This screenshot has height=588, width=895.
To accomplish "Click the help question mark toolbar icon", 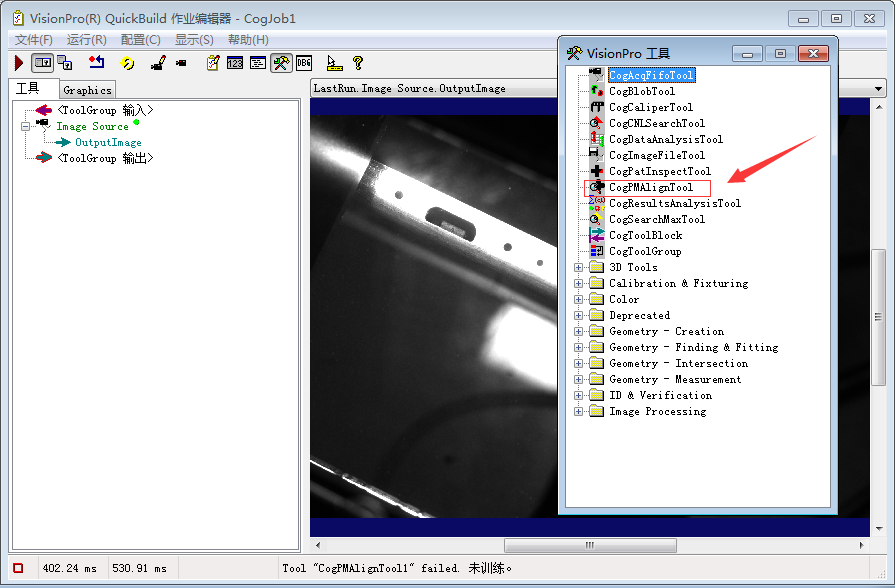I will pyautogui.click(x=357, y=62).
